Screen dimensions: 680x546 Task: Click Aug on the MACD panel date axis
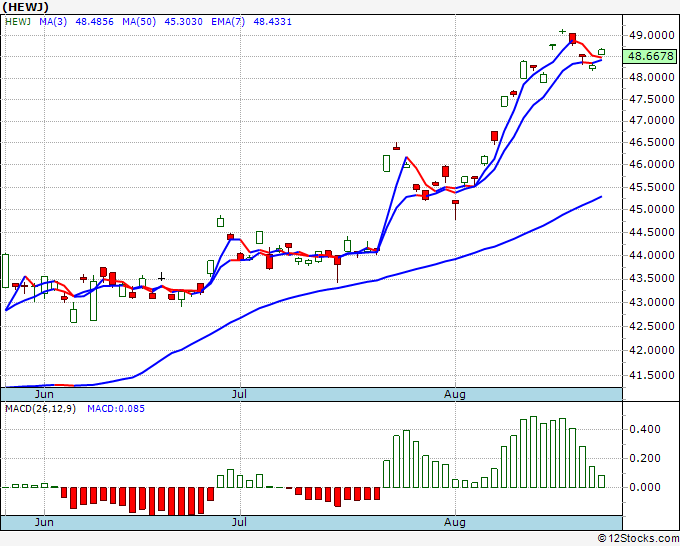pos(455,522)
